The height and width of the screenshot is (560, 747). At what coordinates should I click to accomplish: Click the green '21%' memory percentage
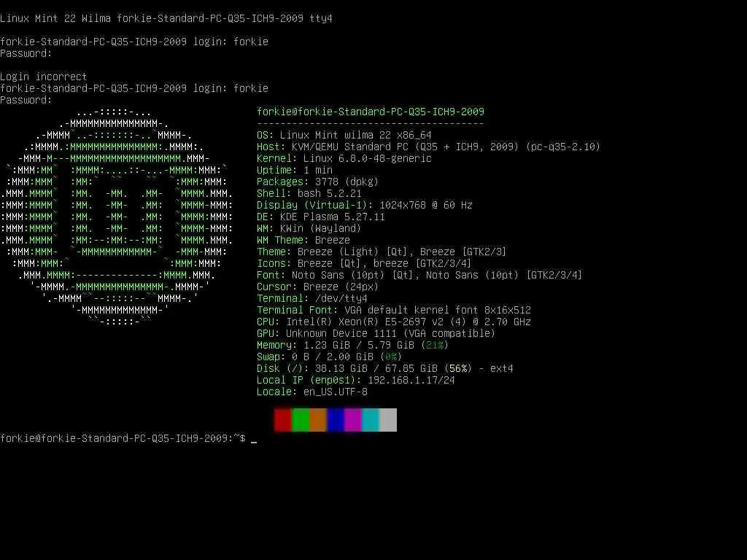click(x=435, y=345)
